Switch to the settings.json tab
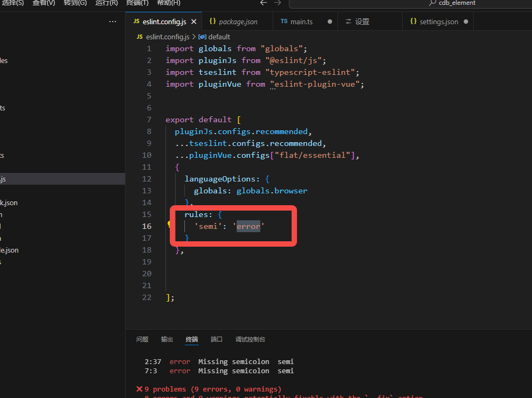This screenshot has width=532, height=398. point(438,22)
